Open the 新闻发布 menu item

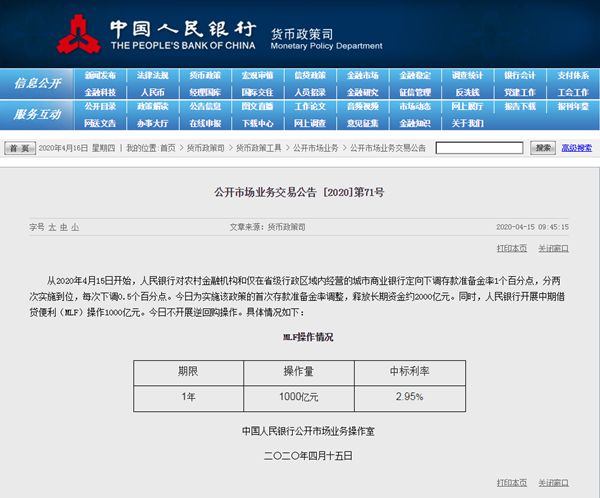coord(100,75)
